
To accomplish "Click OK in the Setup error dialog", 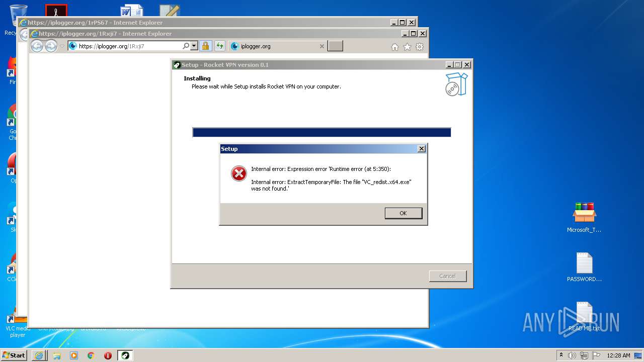I will (x=403, y=213).
